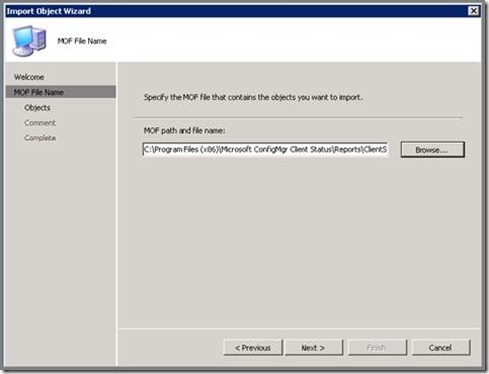Select the Comment step in sidebar
Screen dimensions: 489x374
point(40,123)
